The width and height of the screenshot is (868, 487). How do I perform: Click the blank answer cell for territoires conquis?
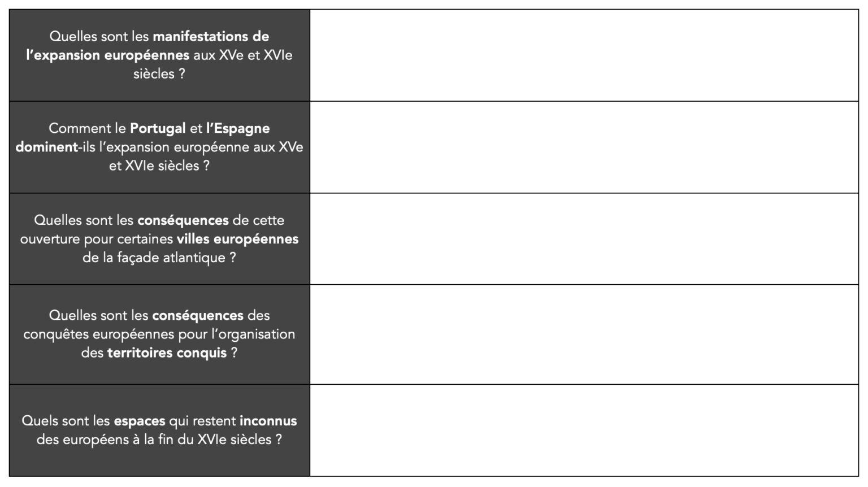click(584, 334)
